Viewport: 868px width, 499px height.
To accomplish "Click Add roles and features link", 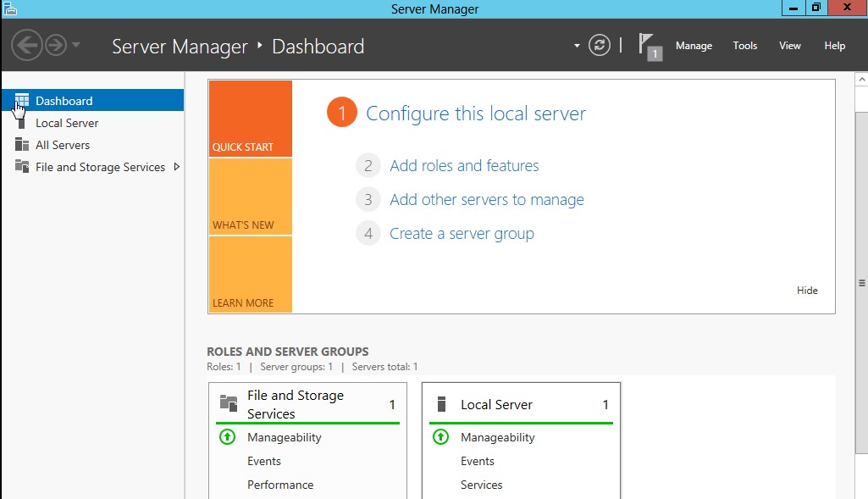I will (464, 166).
